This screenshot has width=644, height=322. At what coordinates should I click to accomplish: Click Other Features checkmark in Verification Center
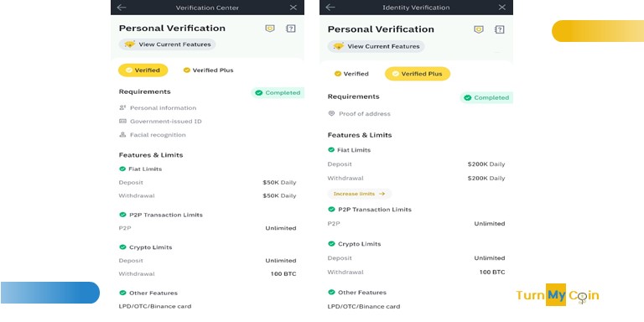(122, 293)
